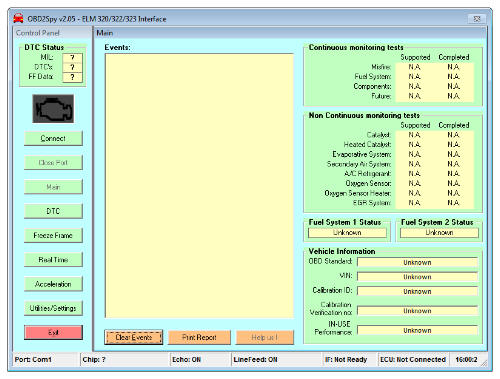The image size is (500, 379).
Task: Click the Connect button
Action: (53, 138)
